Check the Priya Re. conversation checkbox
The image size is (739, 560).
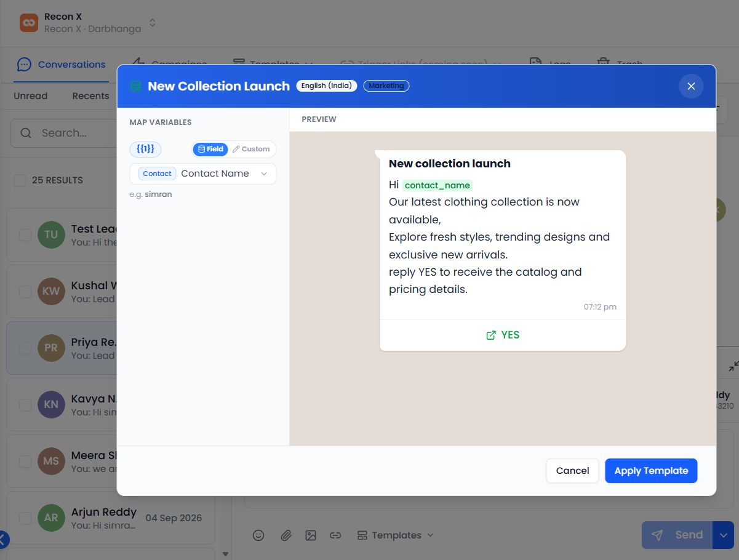pos(25,348)
